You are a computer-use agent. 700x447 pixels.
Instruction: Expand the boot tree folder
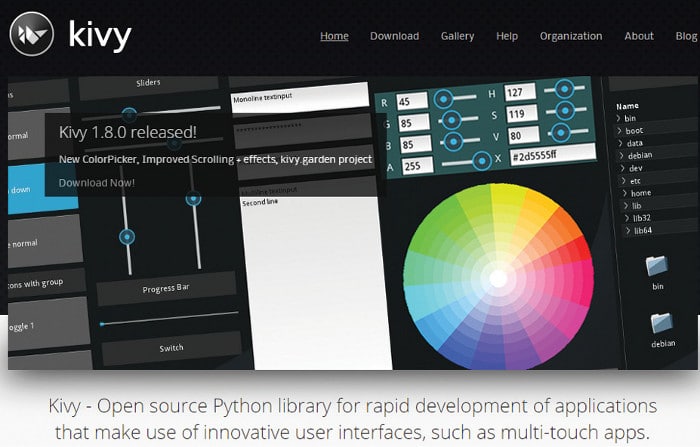(x=634, y=131)
